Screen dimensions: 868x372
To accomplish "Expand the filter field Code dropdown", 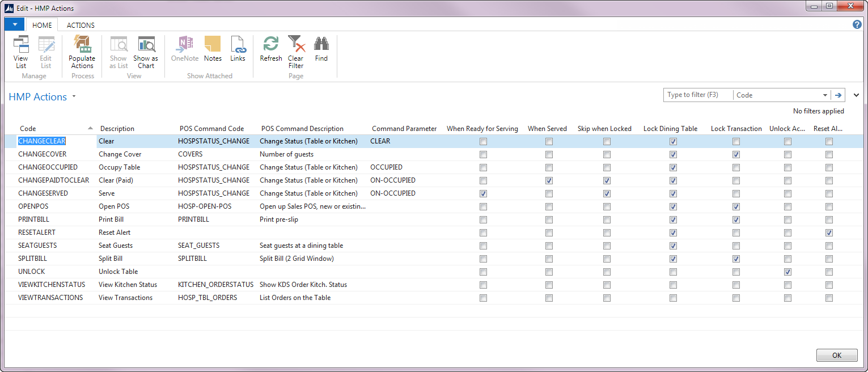I will [825, 95].
